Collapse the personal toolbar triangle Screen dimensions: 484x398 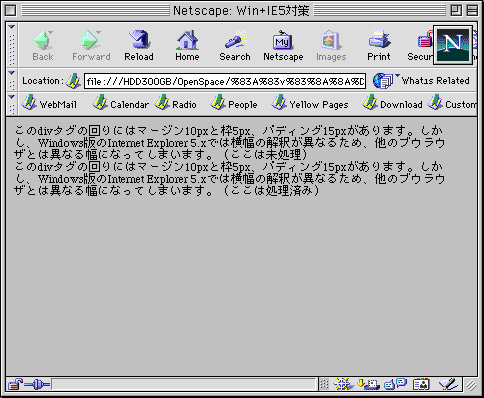pyautogui.click(x=12, y=97)
